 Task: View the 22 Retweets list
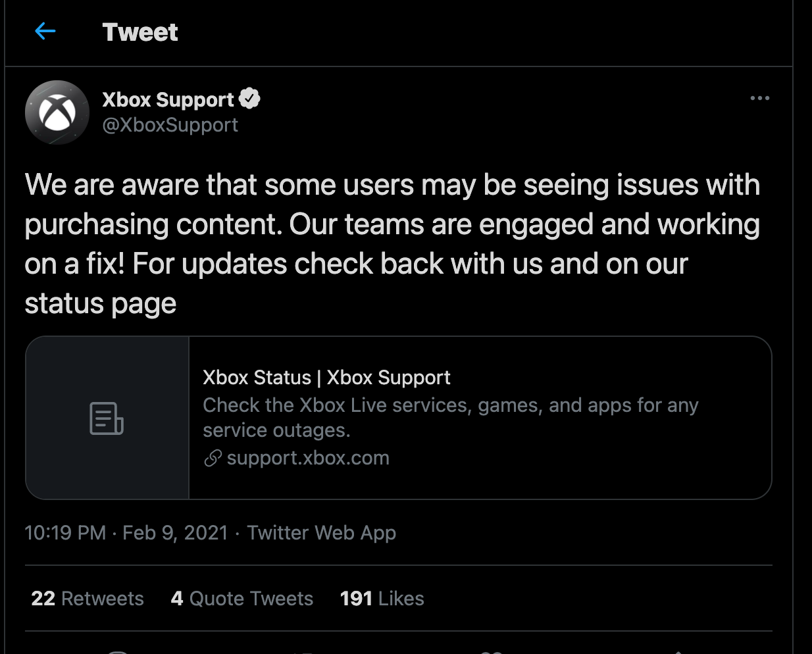88,599
